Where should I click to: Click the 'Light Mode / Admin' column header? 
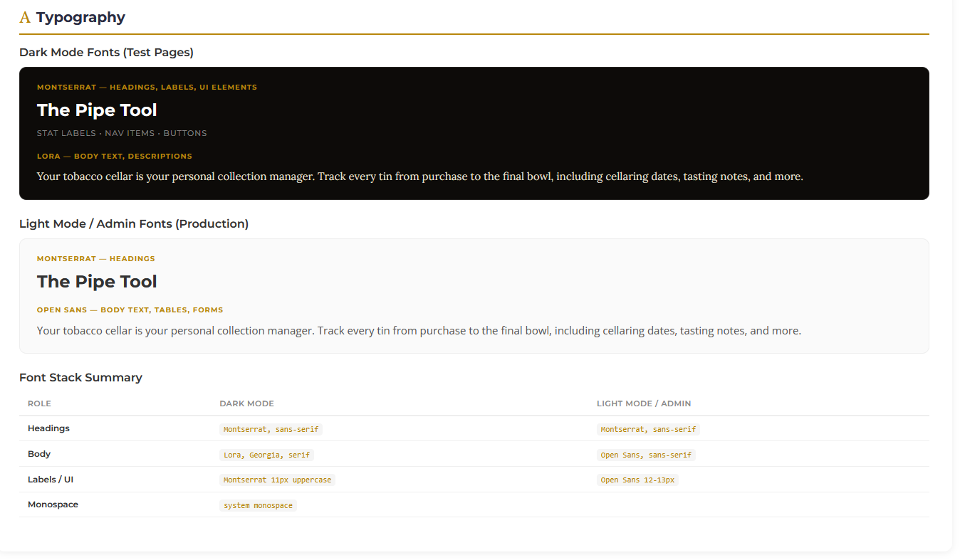[x=643, y=403]
